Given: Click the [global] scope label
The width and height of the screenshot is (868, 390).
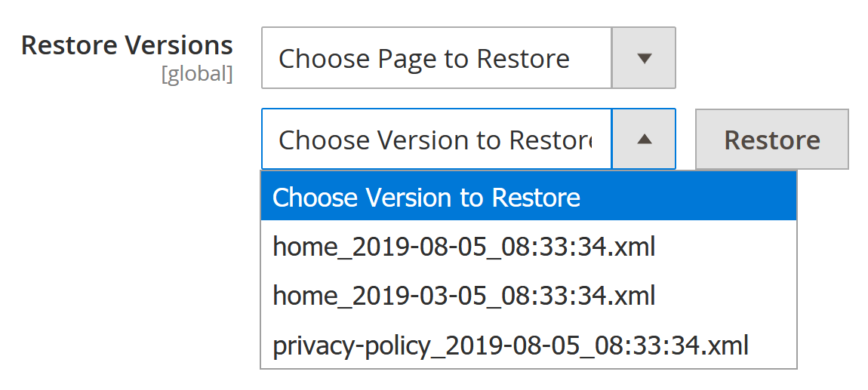Looking at the screenshot, I should 196,75.
